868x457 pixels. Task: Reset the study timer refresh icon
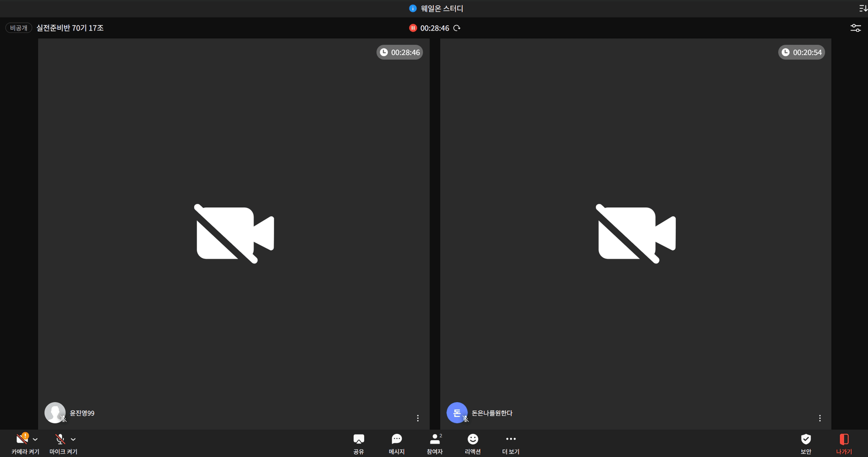[457, 28]
